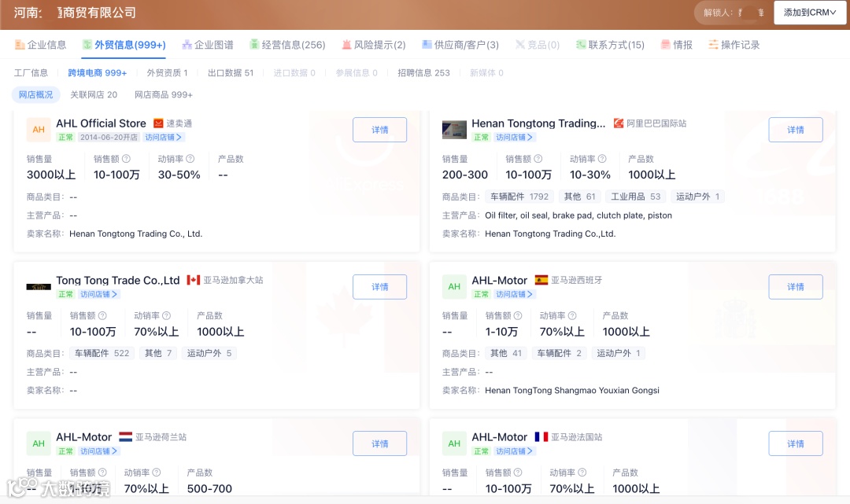Click 销售额 help icon in Henan Tongtong card
The width and height of the screenshot is (850, 504).
(538, 159)
